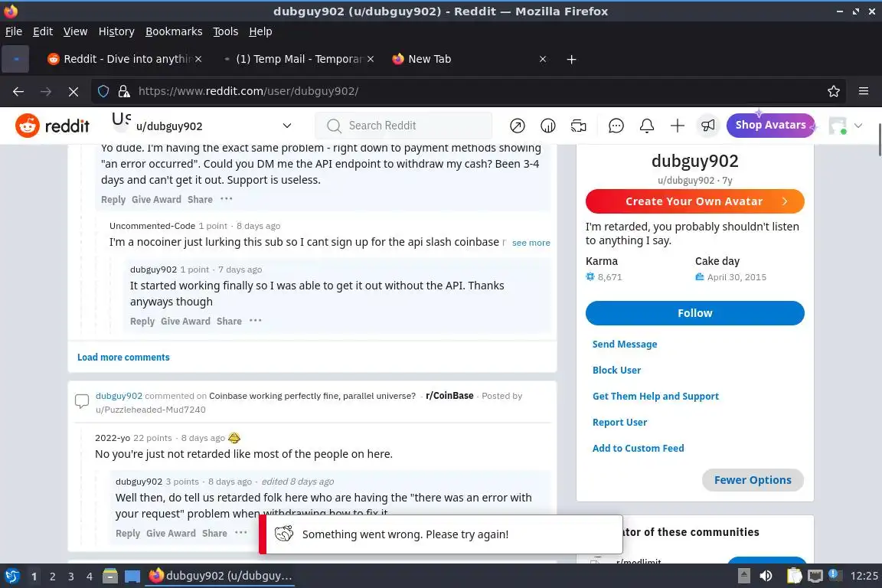
Task: Click Block User link
Action: click(616, 370)
